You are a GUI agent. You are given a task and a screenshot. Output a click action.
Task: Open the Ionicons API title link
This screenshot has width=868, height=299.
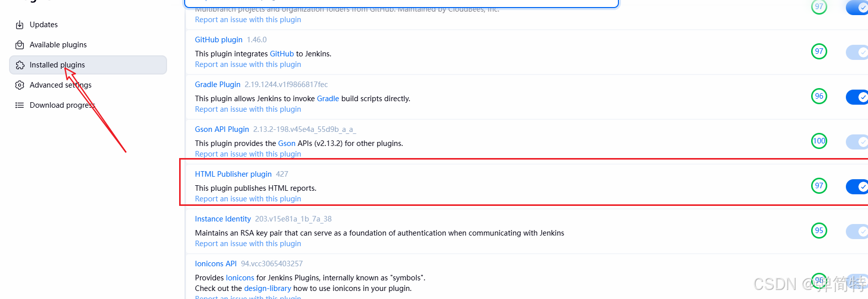click(216, 264)
